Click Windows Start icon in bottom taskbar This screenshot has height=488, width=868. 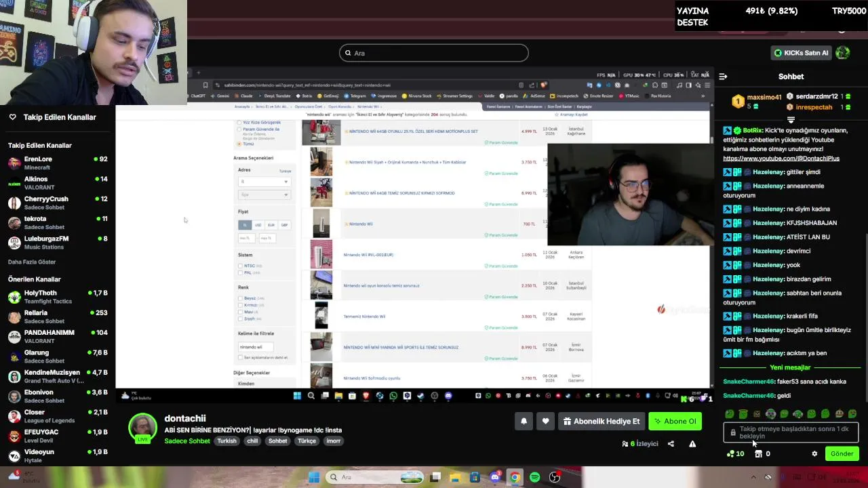pyautogui.click(x=314, y=477)
